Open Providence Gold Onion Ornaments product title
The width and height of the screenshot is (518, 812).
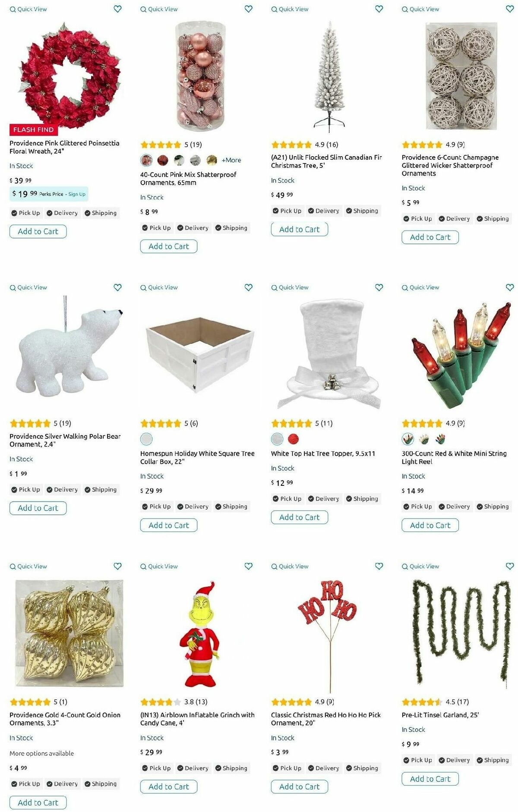pos(65,719)
